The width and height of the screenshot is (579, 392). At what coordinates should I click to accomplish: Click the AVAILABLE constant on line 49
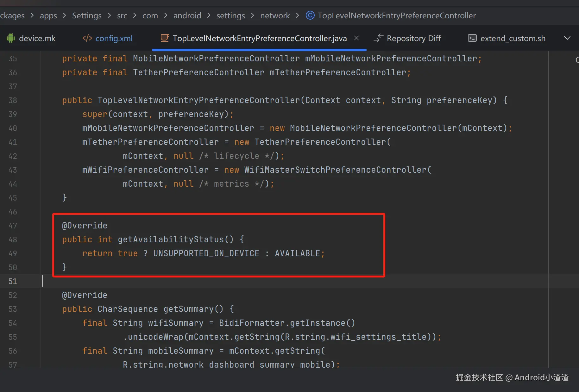pos(298,253)
